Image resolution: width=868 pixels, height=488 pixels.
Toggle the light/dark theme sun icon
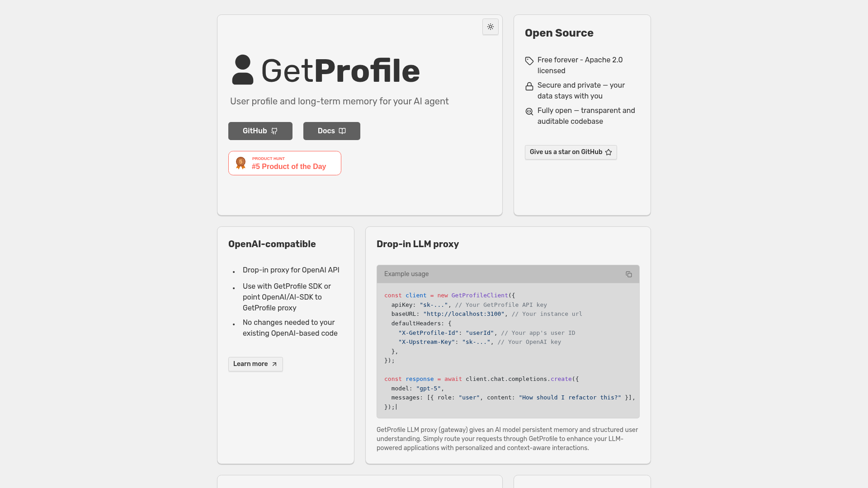pos(490,27)
